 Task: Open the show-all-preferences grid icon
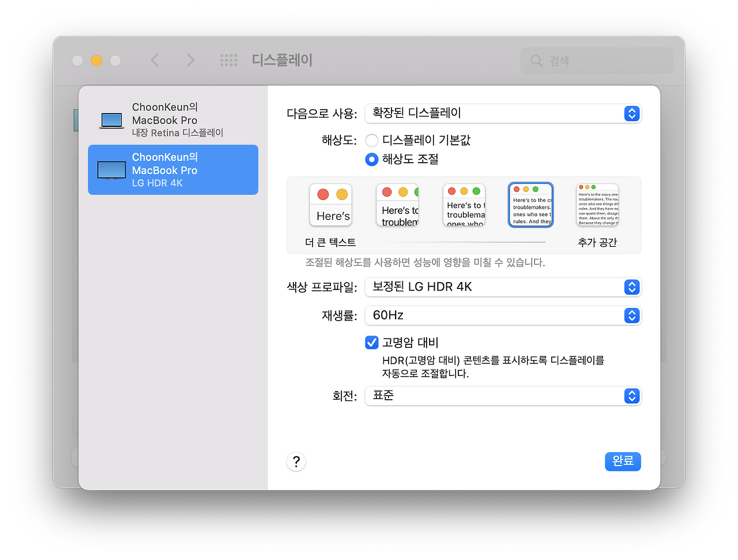point(229,60)
